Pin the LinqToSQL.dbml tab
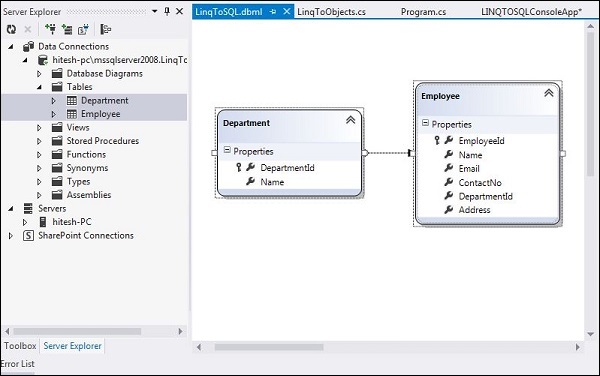The height and width of the screenshot is (376, 600). [273, 12]
